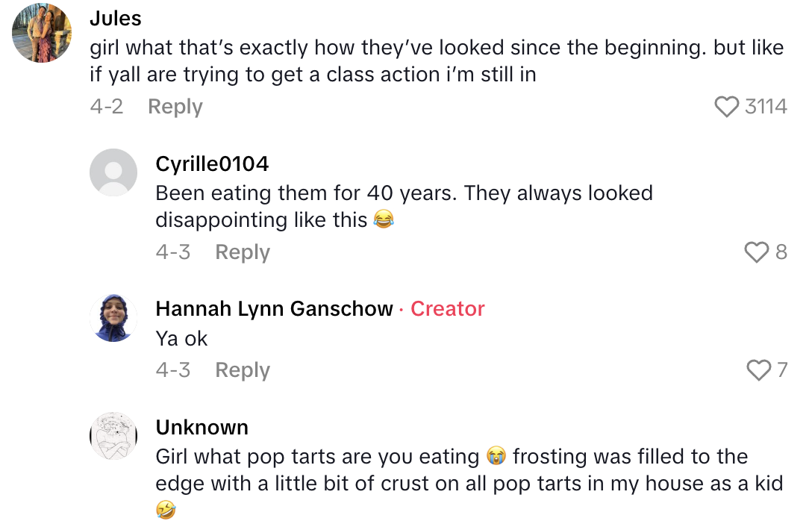Go to Hannah Lynn Ganschow's profile name

pyautogui.click(x=274, y=309)
